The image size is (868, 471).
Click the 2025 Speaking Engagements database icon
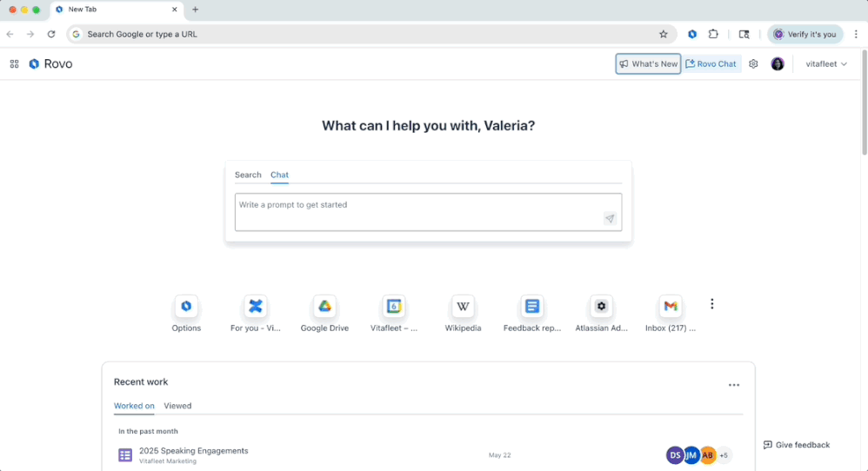click(x=125, y=455)
